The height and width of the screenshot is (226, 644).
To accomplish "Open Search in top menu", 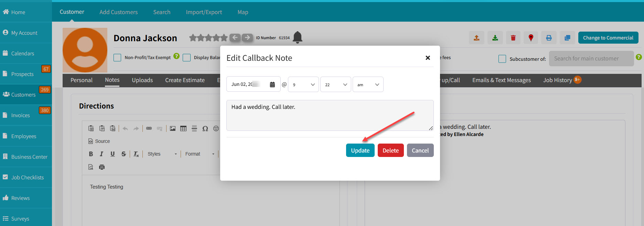I will [162, 12].
